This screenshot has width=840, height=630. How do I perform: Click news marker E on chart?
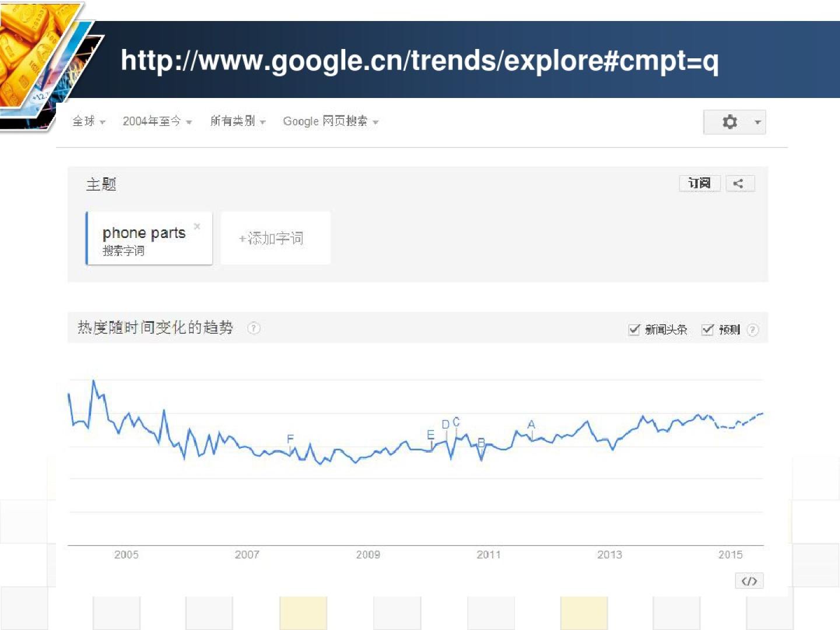coord(430,435)
